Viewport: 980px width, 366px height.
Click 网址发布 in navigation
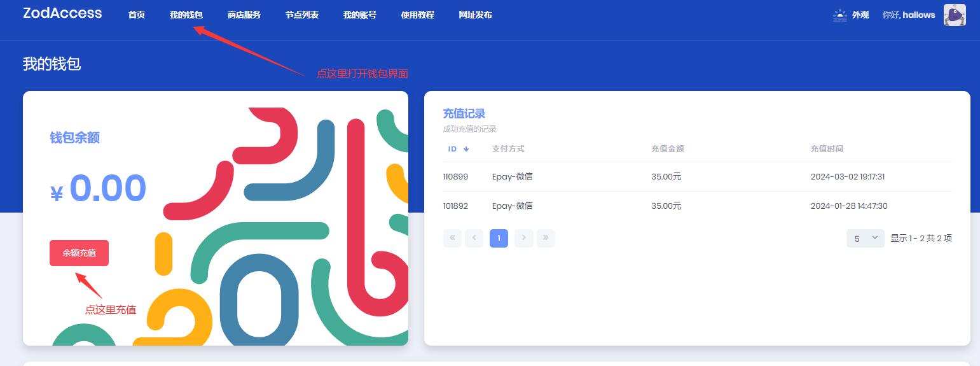click(475, 15)
